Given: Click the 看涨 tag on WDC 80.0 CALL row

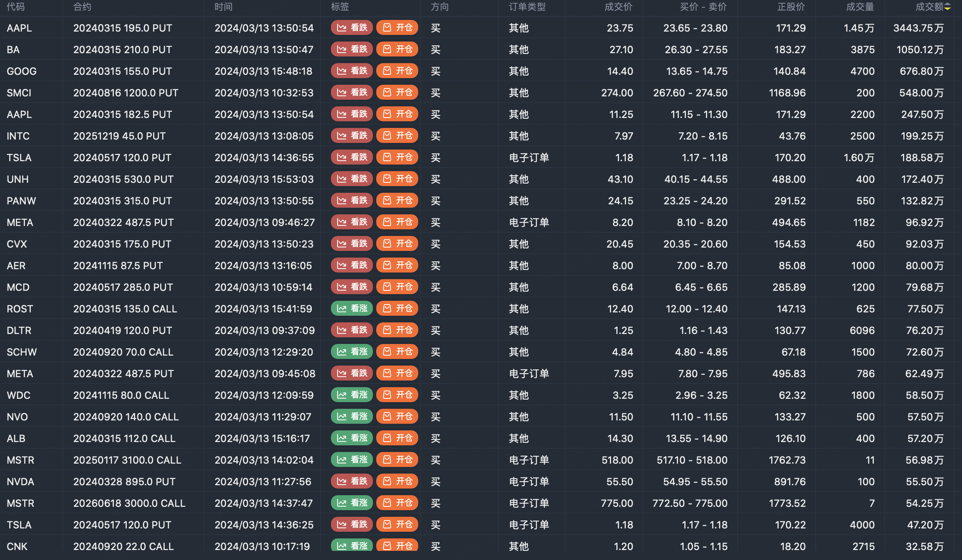Looking at the screenshot, I should 352,395.
